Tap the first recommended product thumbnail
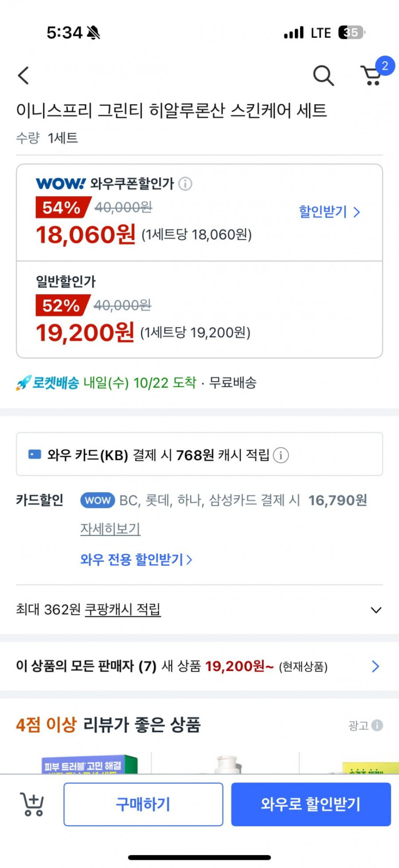Screen dimensions: 399x868 click(x=89, y=764)
